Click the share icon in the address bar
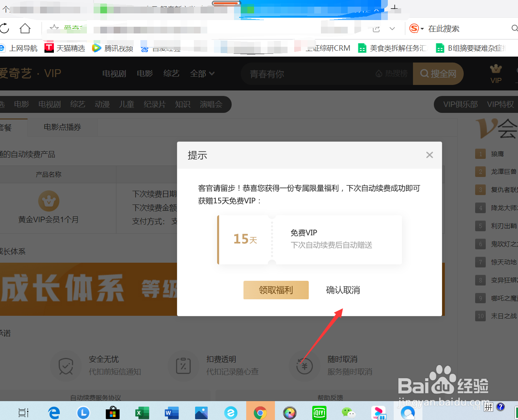 tap(376, 29)
